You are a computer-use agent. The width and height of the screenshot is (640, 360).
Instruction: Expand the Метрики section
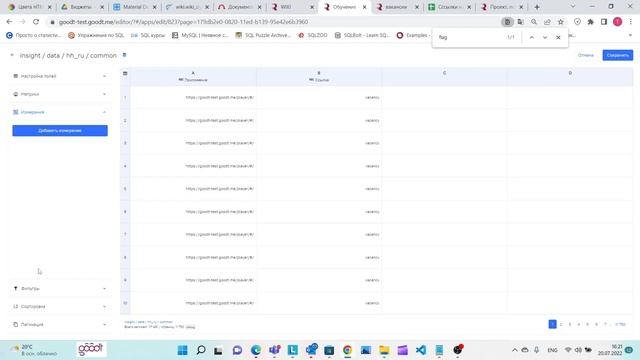click(x=60, y=94)
